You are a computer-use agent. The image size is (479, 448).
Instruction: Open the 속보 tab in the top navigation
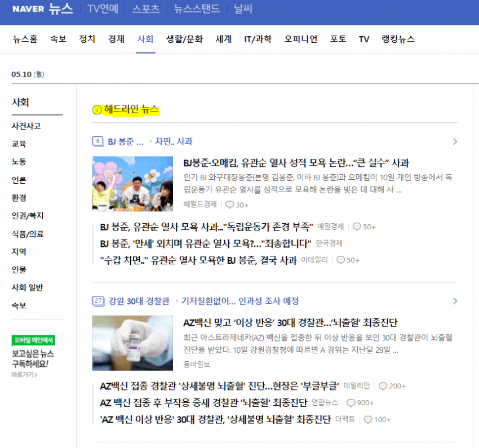click(58, 39)
